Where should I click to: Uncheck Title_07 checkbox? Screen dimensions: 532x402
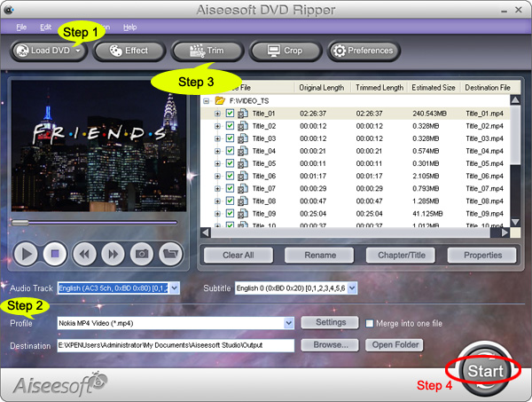[x=230, y=188]
